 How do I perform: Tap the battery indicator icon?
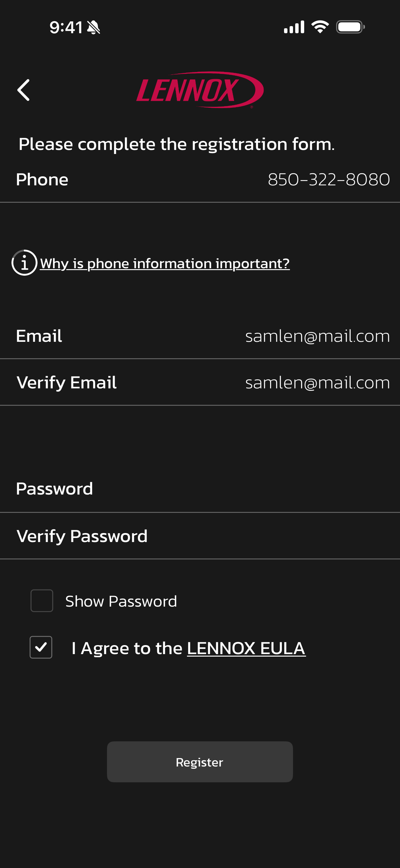pyautogui.click(x=350, y=27)
